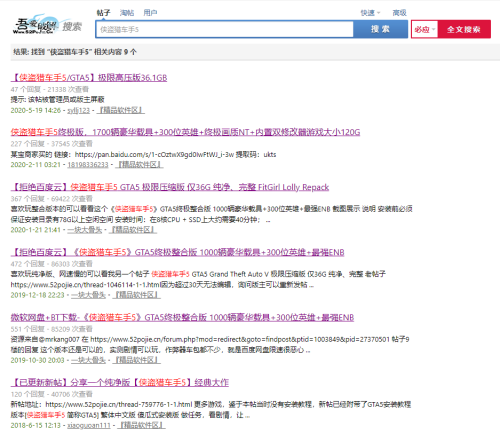Select result count text 相关内容 9 个
The height and width of the screenshot is (441, 500).
(115, 52)
